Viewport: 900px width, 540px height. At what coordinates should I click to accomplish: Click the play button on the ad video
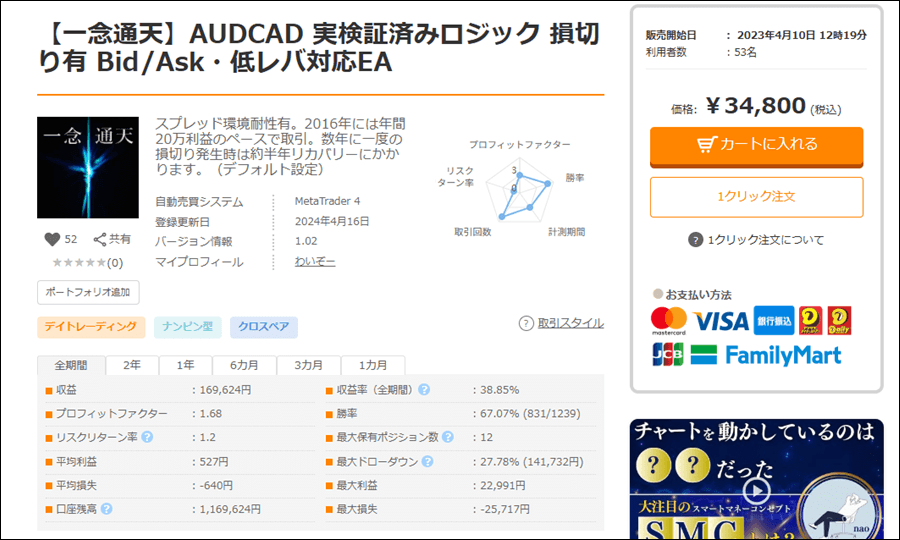[x=757, y=491]
